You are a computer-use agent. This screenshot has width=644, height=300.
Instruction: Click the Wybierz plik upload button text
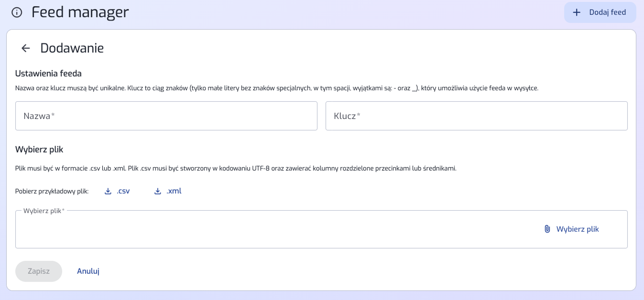click(578, 229)
